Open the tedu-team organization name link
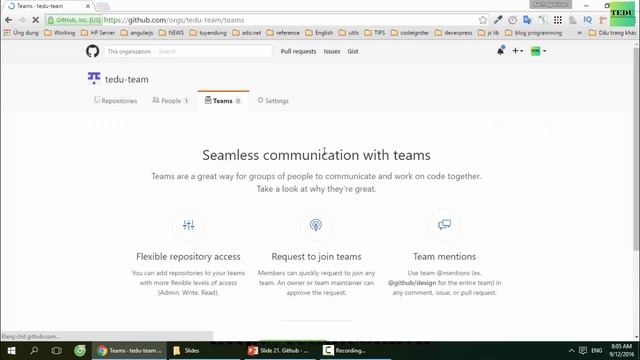 coord(127,79)
